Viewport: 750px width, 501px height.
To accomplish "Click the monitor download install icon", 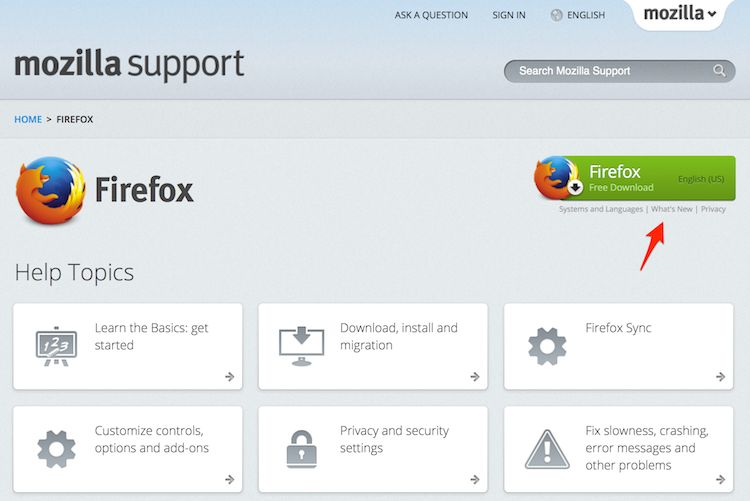I will (301, 345).
